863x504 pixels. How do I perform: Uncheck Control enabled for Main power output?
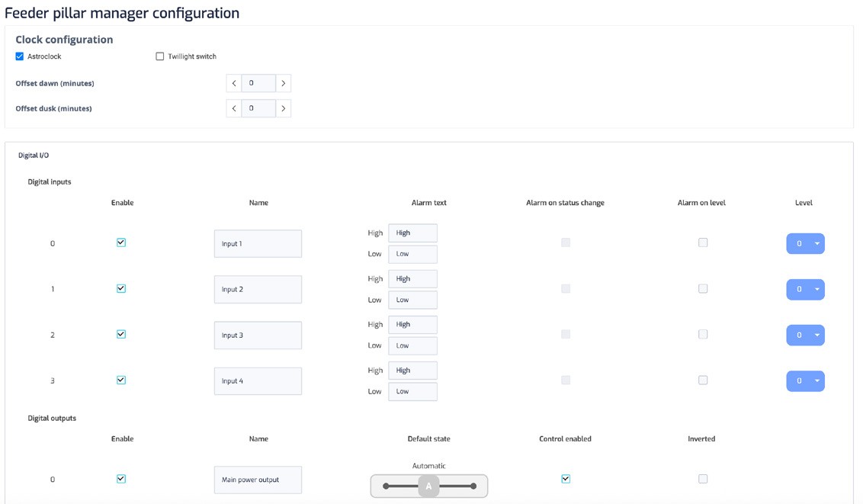point(566,479)
